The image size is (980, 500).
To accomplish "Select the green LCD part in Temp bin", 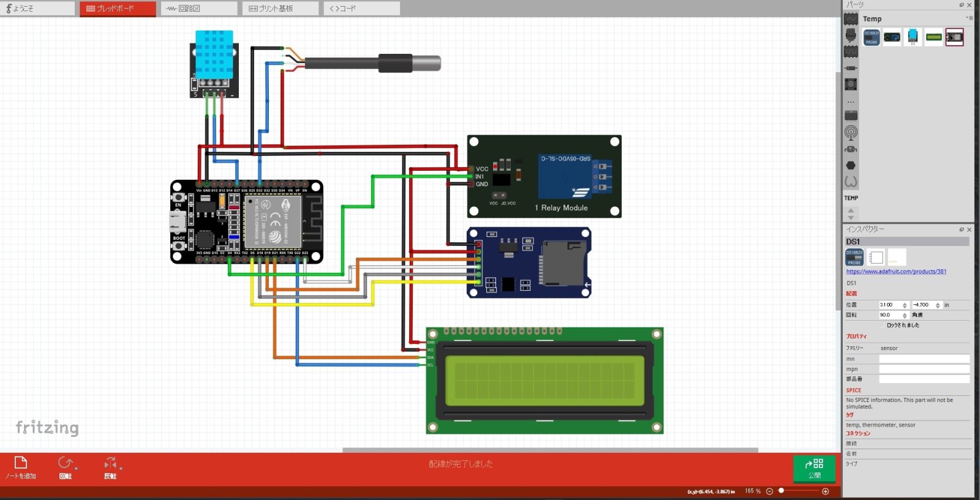I will (x=933, y=37).
